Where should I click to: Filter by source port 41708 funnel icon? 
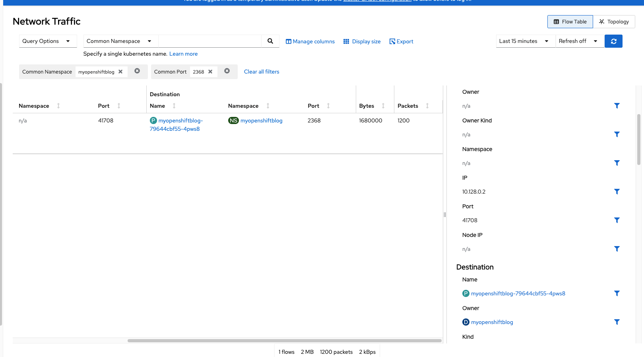tap(617, 220)
